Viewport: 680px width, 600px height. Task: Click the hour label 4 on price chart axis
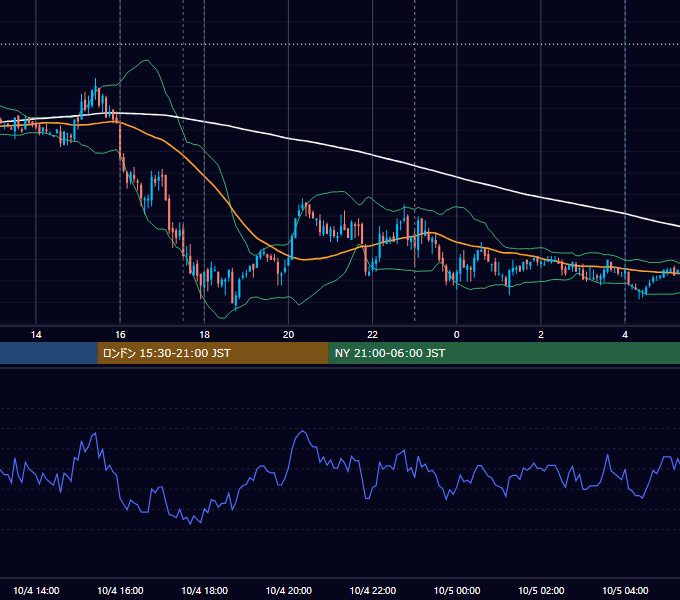[625, 335]
